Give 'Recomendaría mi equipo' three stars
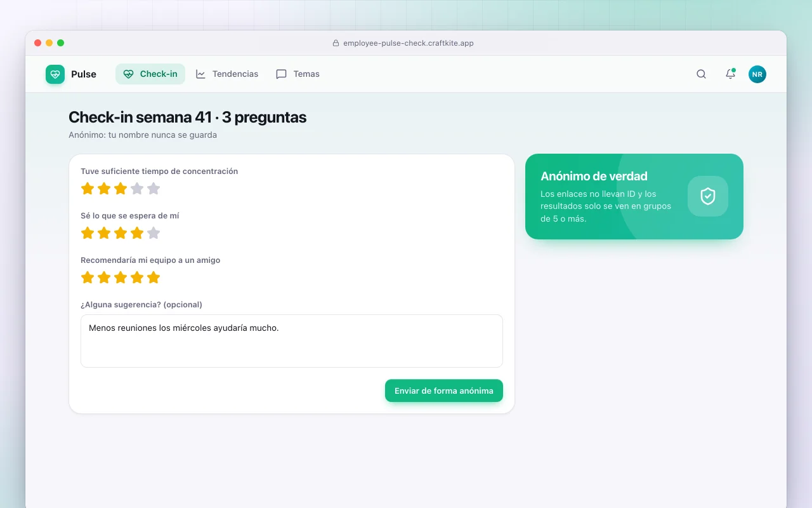Image resolution: width=812 pixels, height=508 pixels. click(121, 277)
